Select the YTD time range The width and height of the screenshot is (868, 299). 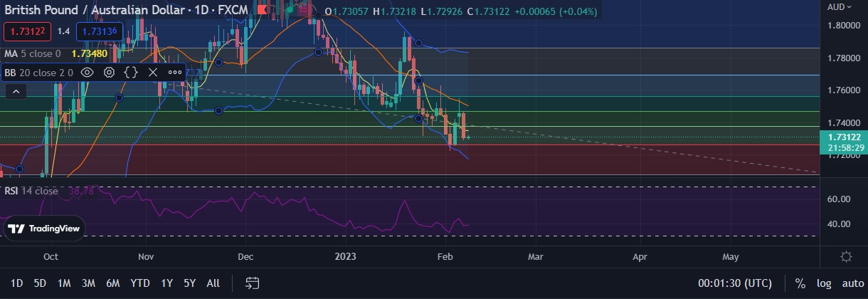pyautogui.click(x=140, y=283)
